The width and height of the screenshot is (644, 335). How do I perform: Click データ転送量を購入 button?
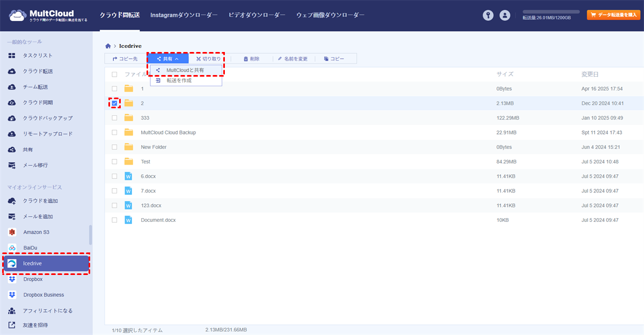coord(613,16)
